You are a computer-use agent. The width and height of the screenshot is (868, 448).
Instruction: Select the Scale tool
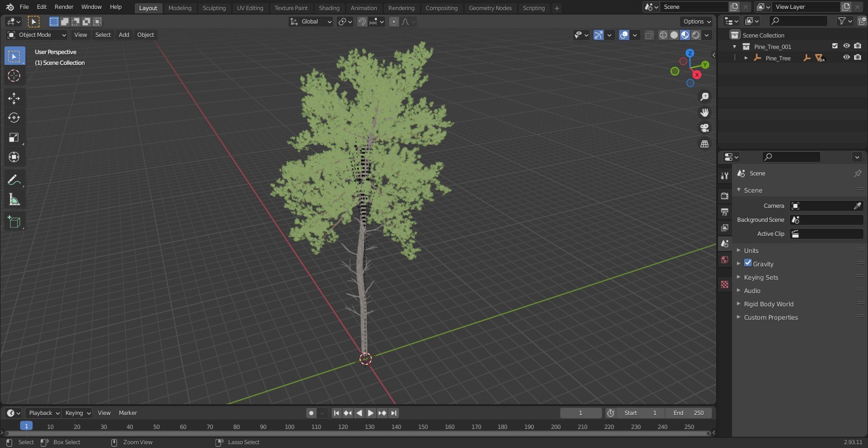[x=14, y=137]
